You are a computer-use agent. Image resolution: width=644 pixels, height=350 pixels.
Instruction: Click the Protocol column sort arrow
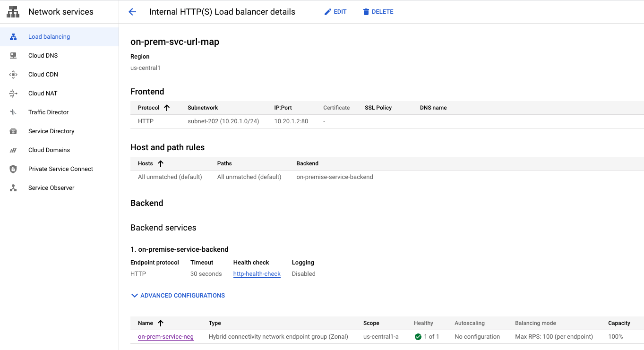pyautogui.click(x=167, y=107)
